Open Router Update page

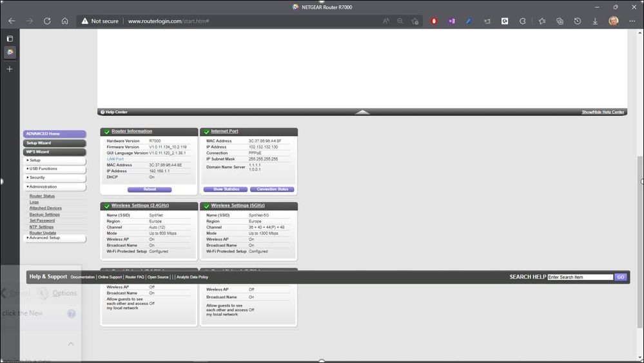pyautogui.click(x=43, y=233)
